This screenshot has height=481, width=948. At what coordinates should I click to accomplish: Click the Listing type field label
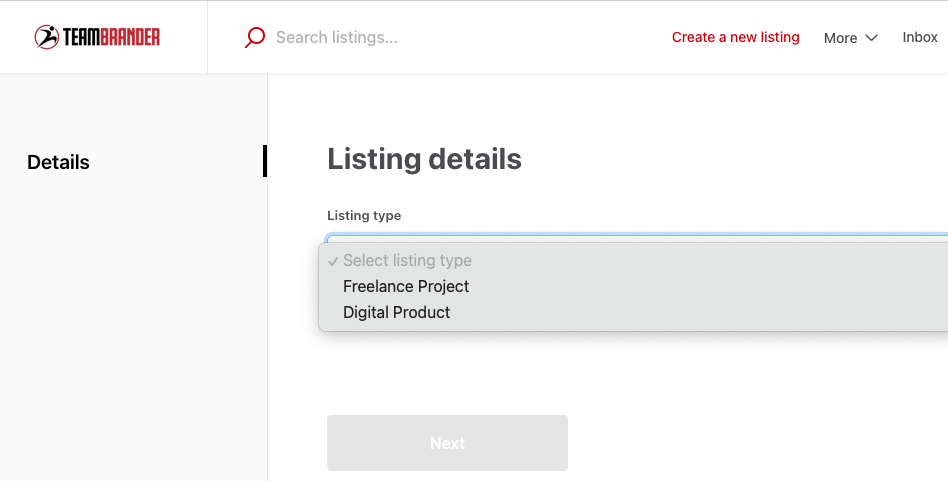364,215
